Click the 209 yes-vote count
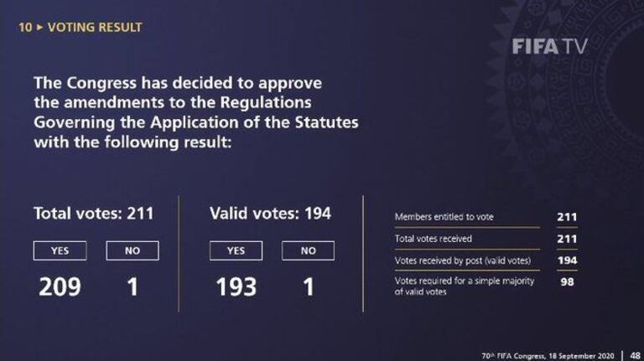Screen dimensions: 644x361 click(x=60, y=287)
